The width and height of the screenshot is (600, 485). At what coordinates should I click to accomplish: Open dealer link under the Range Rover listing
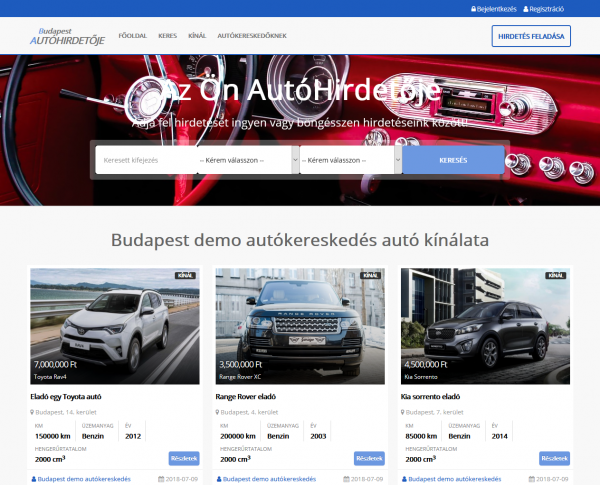(x=269, y=479)
